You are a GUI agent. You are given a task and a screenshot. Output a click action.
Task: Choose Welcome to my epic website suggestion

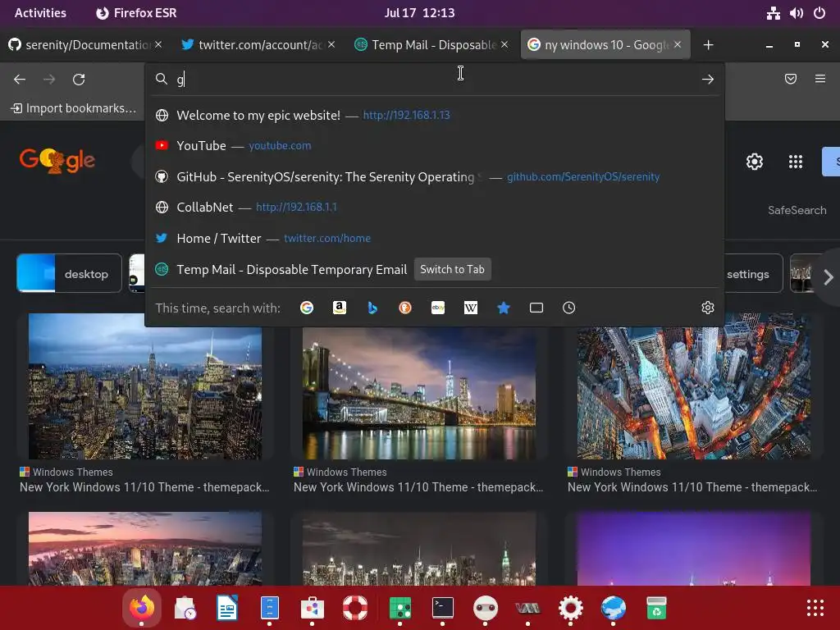435,115
